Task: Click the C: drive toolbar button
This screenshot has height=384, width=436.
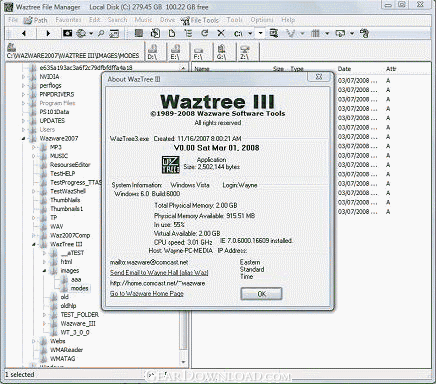Action: (238, 34)
